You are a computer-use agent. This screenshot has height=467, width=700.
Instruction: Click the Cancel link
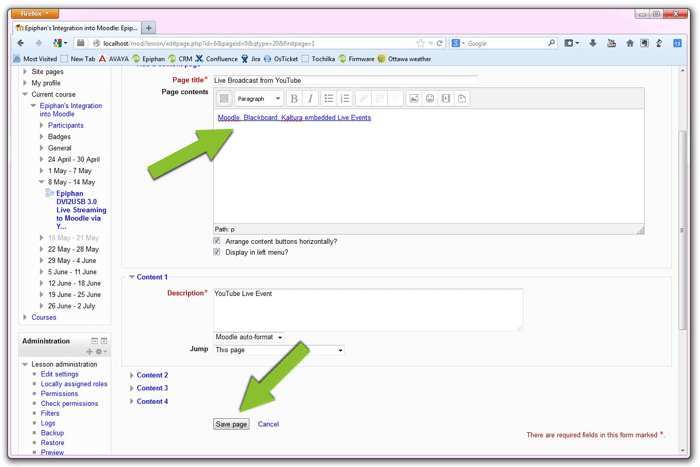coord(268,424)
